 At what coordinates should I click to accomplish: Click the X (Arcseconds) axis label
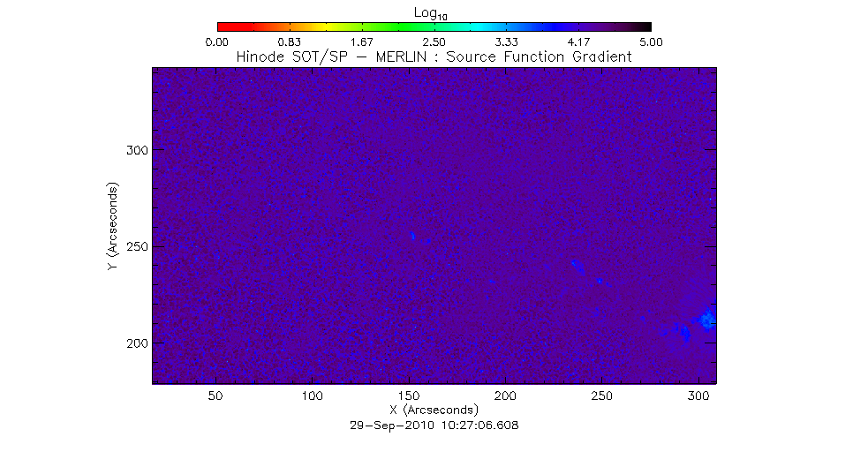pyautogui.click(x=434, y=411)
